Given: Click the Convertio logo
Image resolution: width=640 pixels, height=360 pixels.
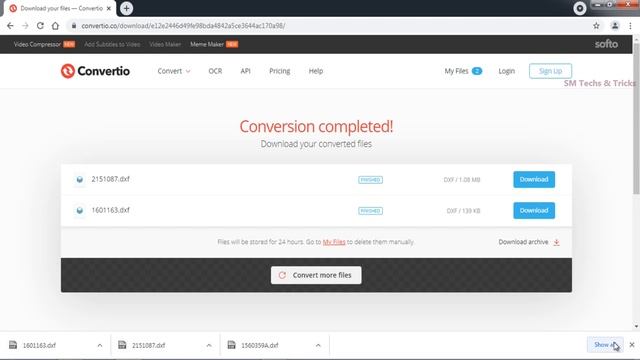Looking at the screenshot, I should coord(95,71).
